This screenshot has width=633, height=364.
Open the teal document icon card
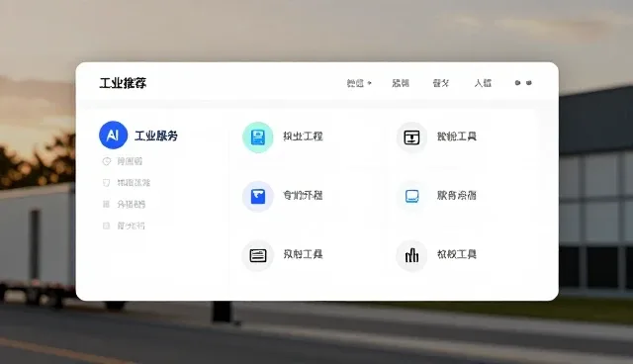click(x=257, y=137)
